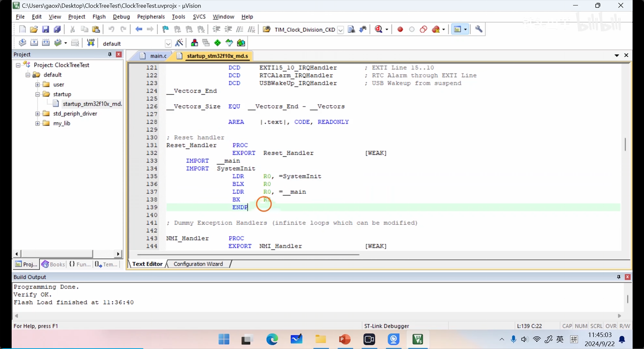Start the debug session icon
The height and width of the screenshot is (349, 644).
[x=379, y=29]
